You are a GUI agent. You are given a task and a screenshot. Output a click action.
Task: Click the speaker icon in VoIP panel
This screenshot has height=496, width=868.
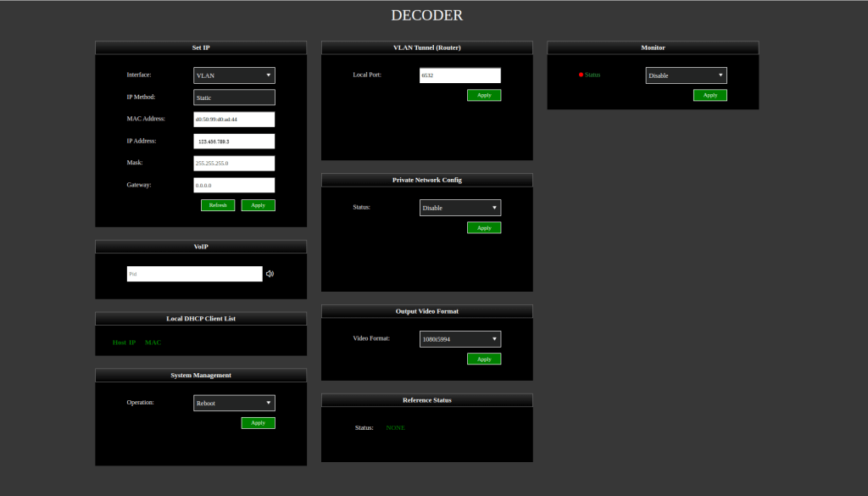(x=270, y=274)
